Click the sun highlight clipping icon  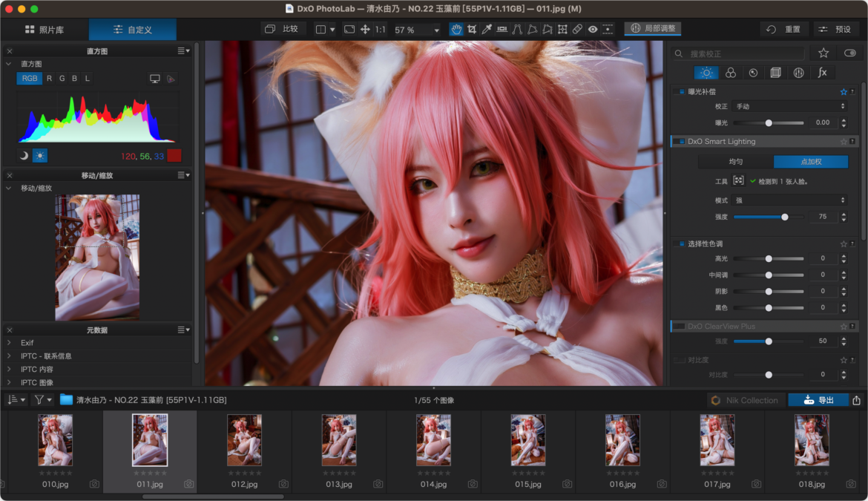[x=40, y=156]
